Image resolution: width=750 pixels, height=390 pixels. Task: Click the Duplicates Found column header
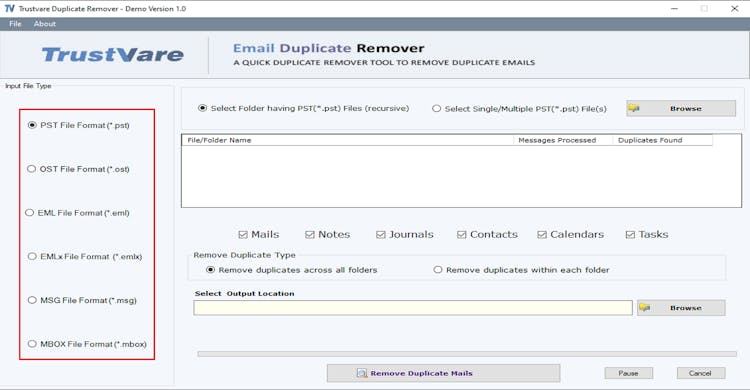click(x=662, y=140)
